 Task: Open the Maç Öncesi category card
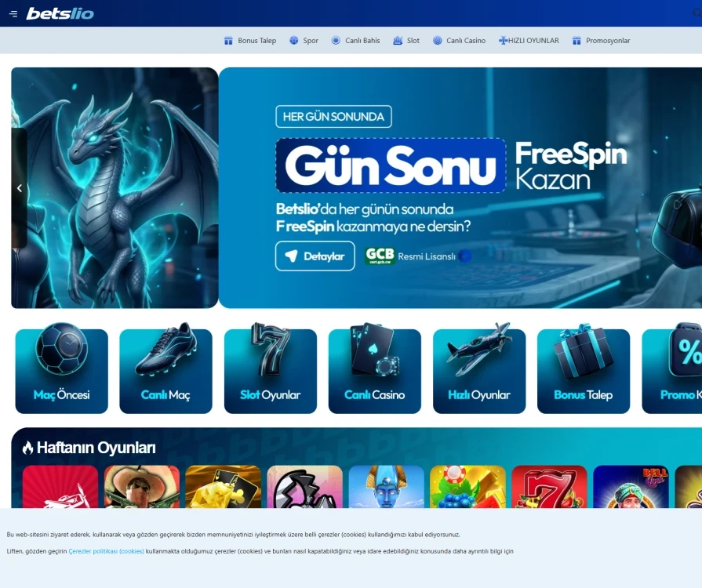click(x=62, y=372)
